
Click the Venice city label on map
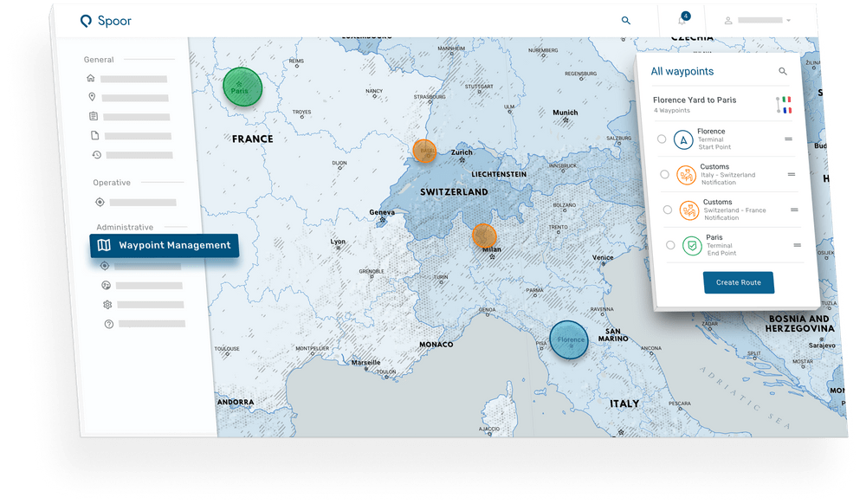pos(603,258)
